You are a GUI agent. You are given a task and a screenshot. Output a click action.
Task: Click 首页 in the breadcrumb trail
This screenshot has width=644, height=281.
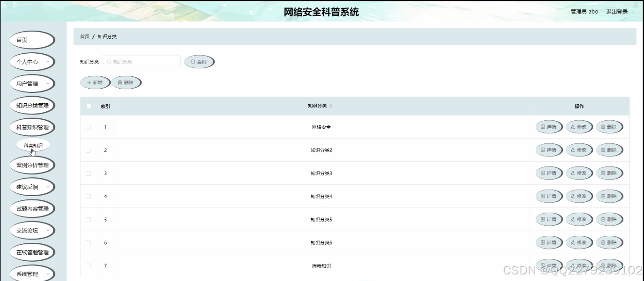coord(84,36)
